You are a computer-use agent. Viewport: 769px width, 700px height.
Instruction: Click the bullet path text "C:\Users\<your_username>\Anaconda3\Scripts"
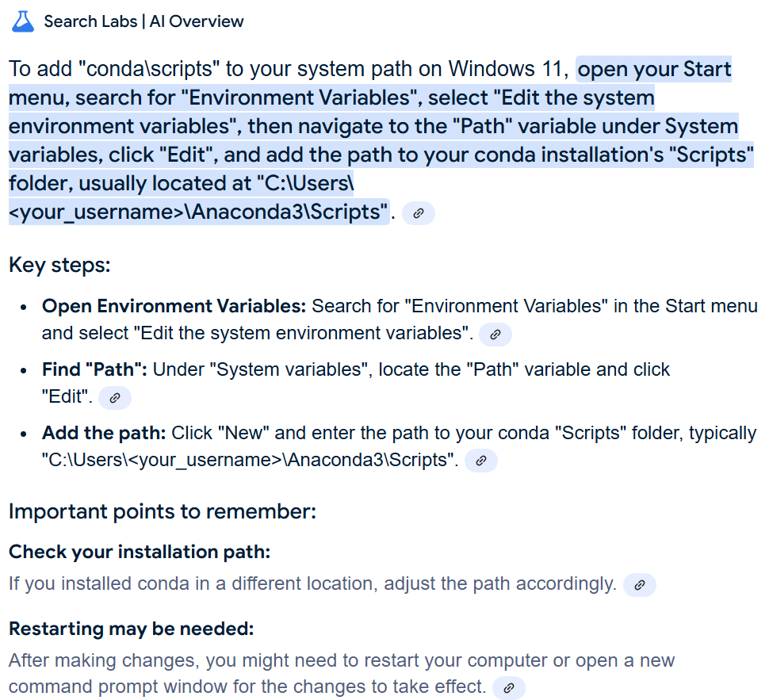[250, 461]
